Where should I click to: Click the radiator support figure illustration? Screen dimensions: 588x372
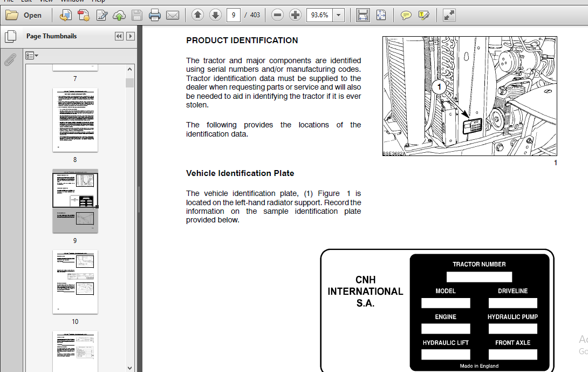[x=469, y=96]
